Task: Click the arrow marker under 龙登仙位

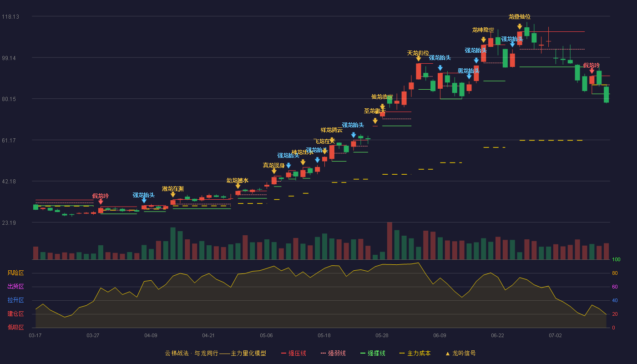Action: 520,27
